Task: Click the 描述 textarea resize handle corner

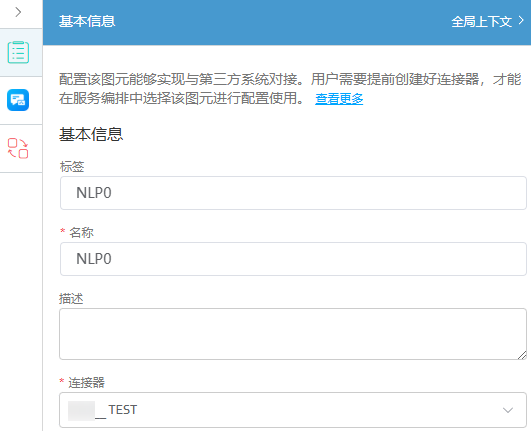Action: 522,355
